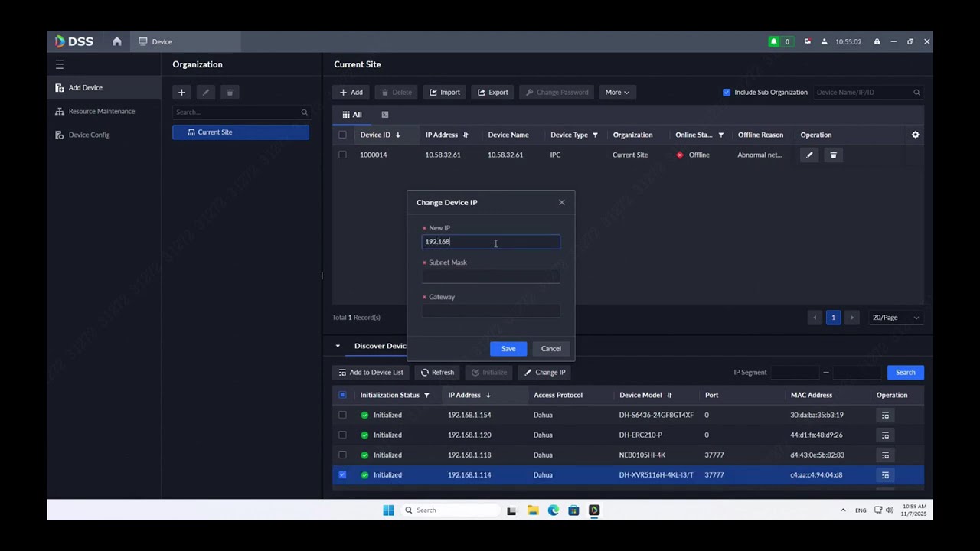The width and height of the screenshot is (980, 551).
Task: Collapse the Discover Devices section arrow
Action: click(x=338, y=346)
